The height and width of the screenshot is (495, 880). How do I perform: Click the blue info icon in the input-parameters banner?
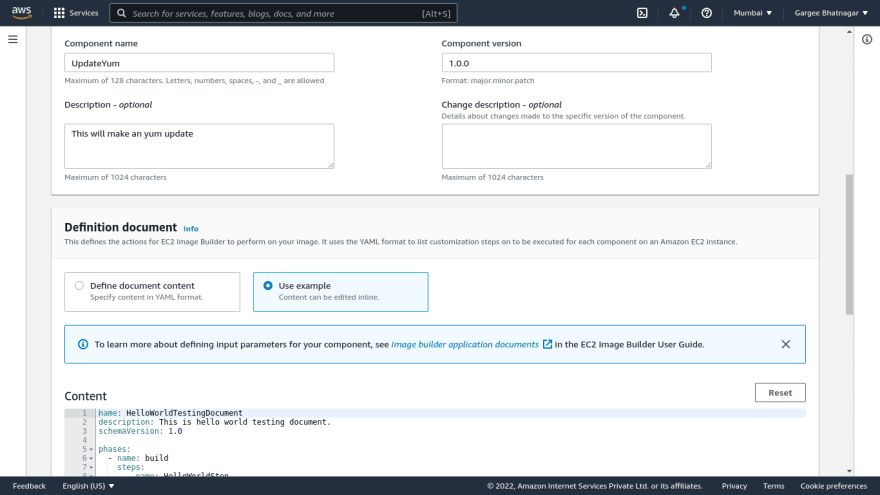point(83,344)
